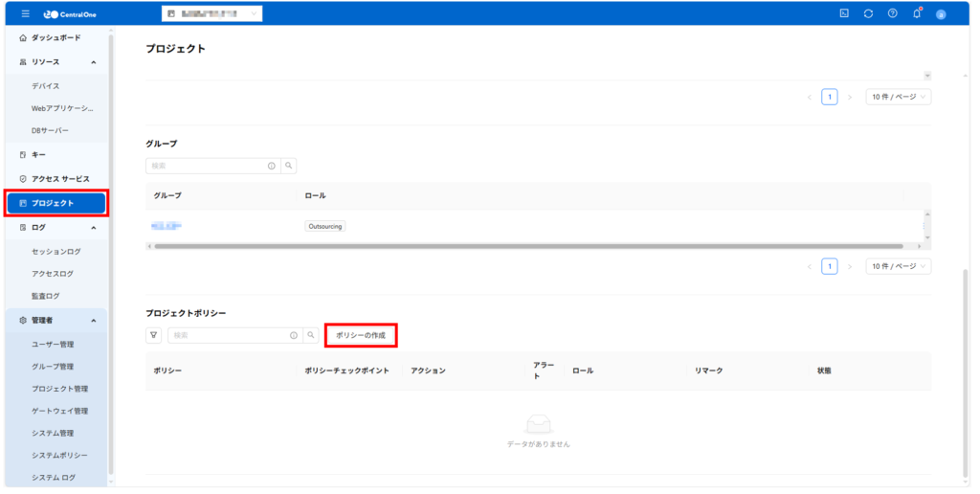Open ユーザー管理 in the sidebar
The height and width of the screenshot is (494, 980).
pos(53,344)
